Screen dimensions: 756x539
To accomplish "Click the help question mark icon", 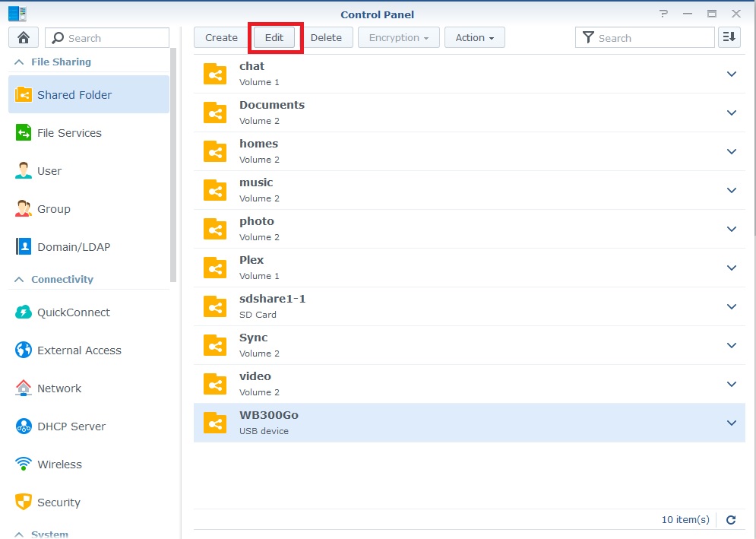I will tap(664, 14).
